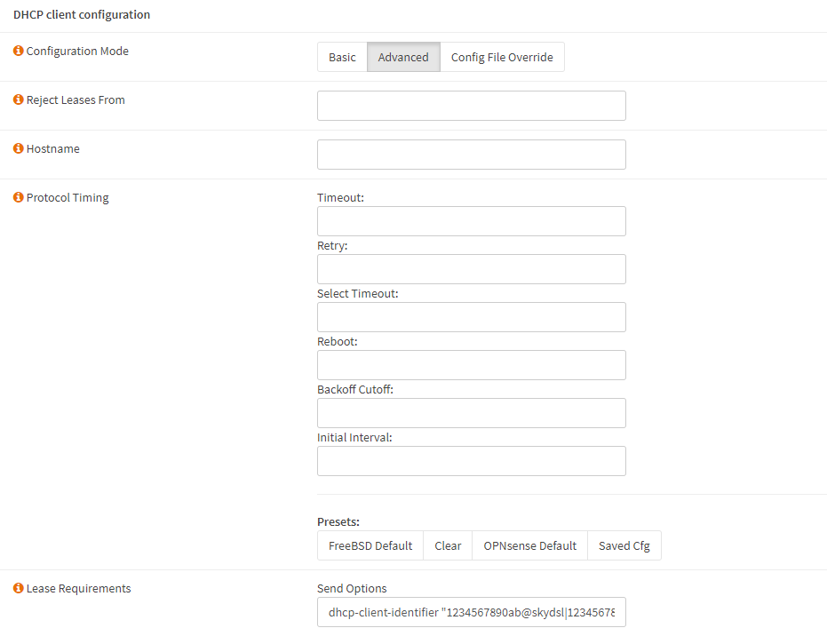This screenshot has height=644, width=827.
Task: Focus the Retry input field
Action: tap(471, 269)
